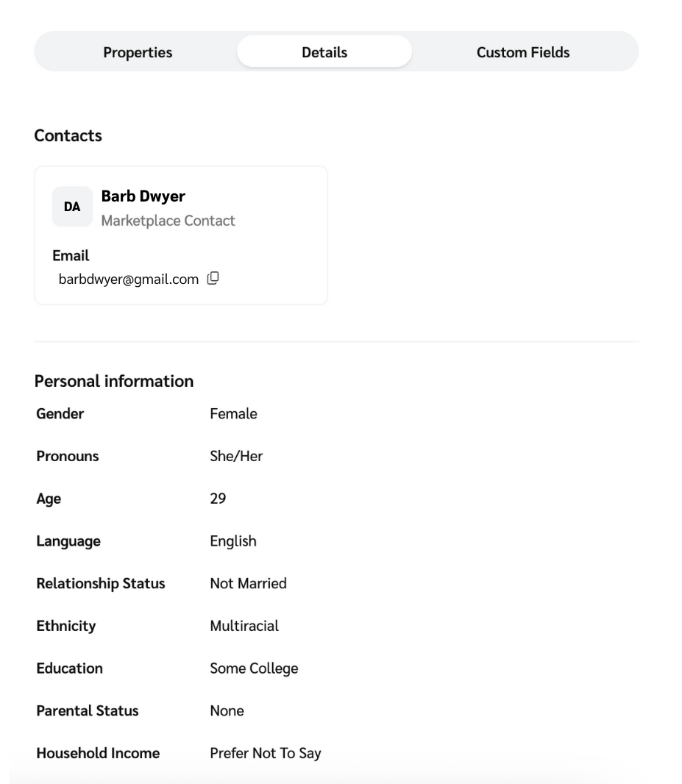Click the DA avatar icon
The image size is (682, 784).
click(71, 207)
